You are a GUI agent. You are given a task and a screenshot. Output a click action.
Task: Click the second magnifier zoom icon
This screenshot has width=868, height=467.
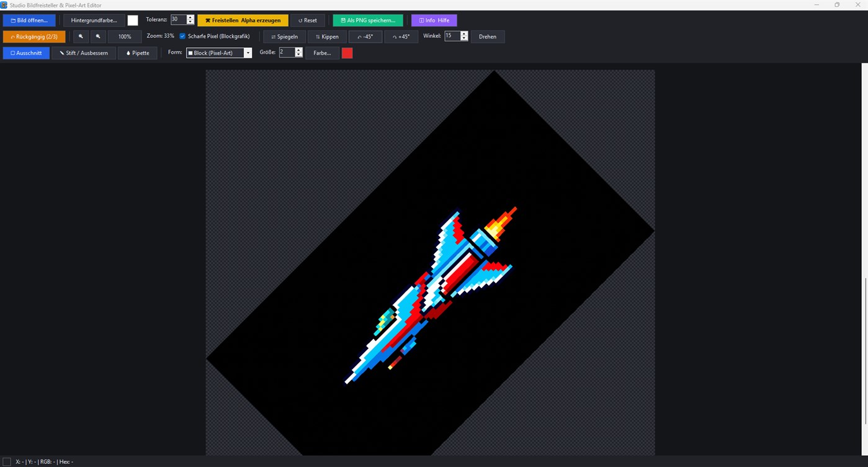[x=98, y=37]
